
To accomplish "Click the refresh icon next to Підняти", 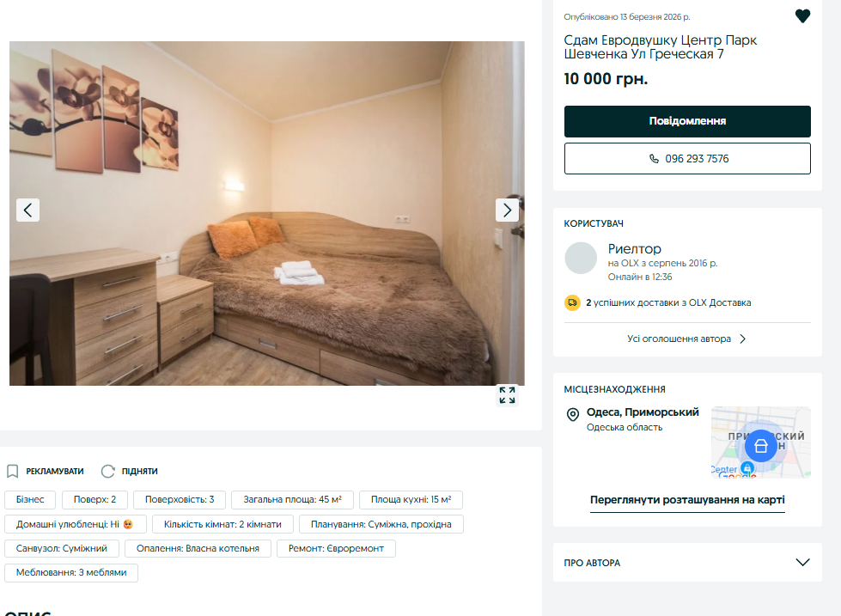I will click(107, 471).
